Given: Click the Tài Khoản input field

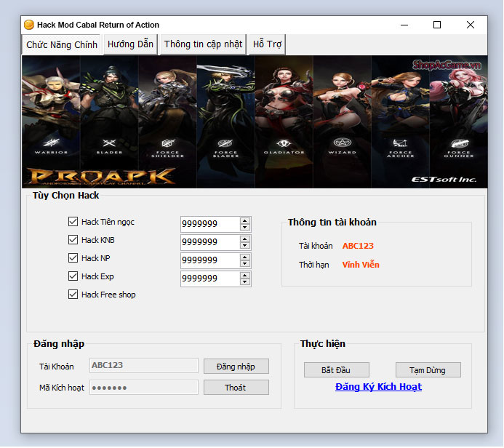Looking at the screenshot, I should (x=144, y=365).
